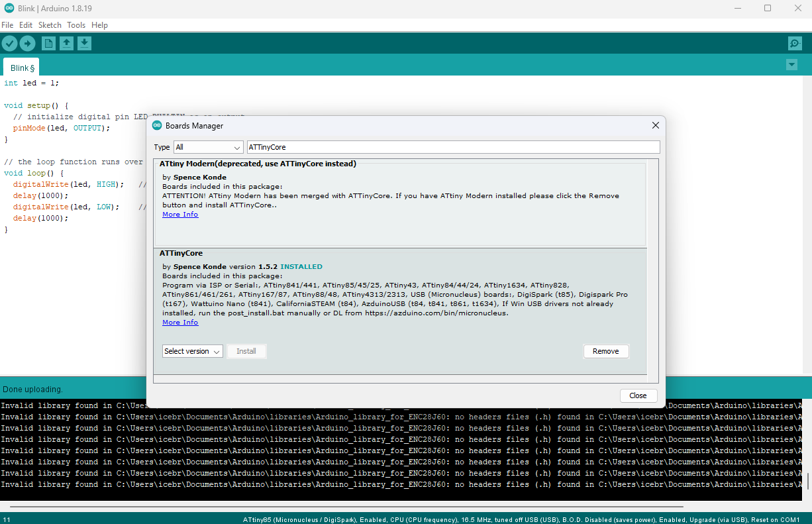Click the Open sketch icon
The image size is (812, 524).
[x=66, y=44]
